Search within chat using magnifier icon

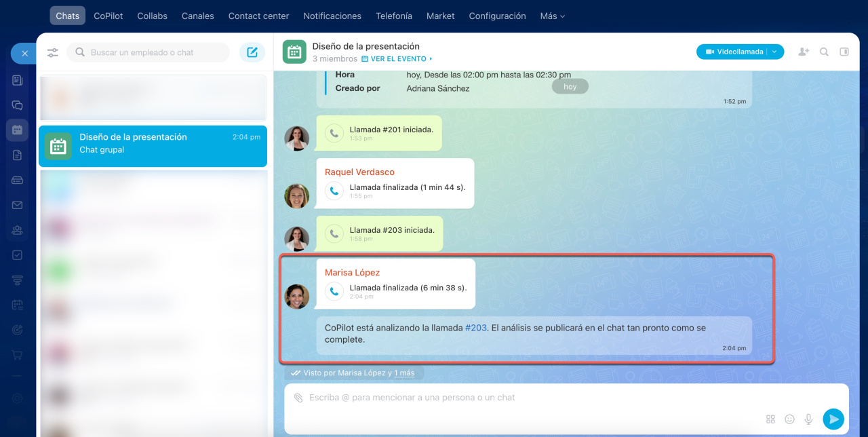click(824, 52)
